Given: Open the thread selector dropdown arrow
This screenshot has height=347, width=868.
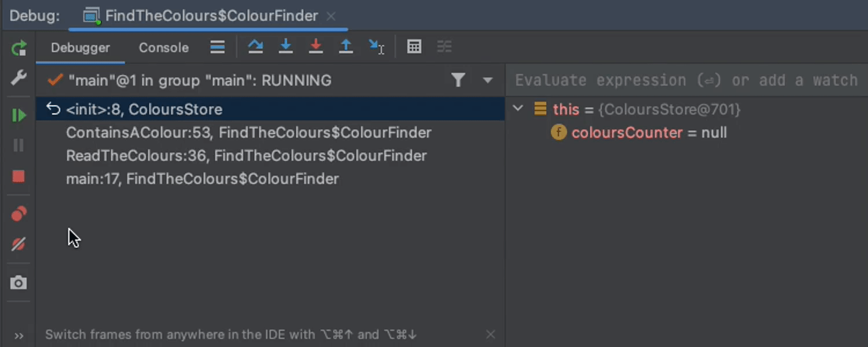Looking at the screenshot, I should click(x=488, y=80).
